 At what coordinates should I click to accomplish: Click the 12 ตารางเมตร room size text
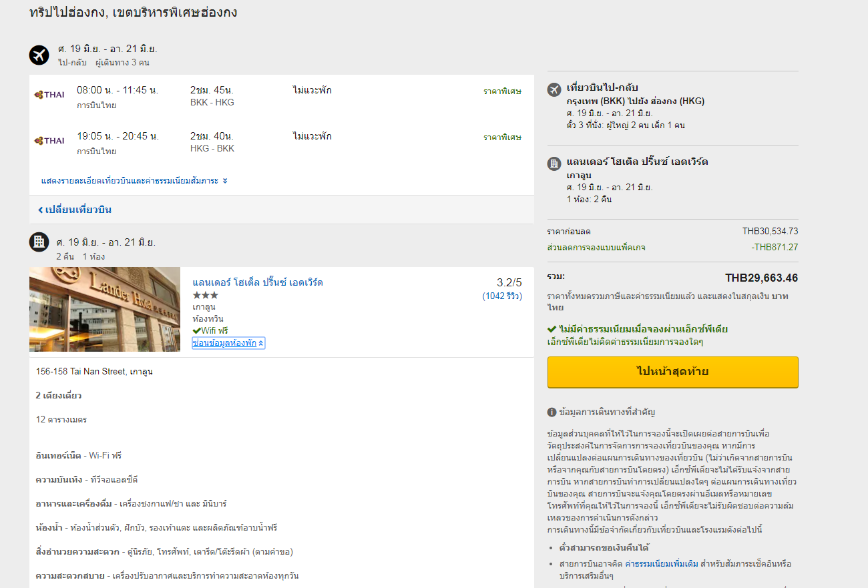[61, 420]
